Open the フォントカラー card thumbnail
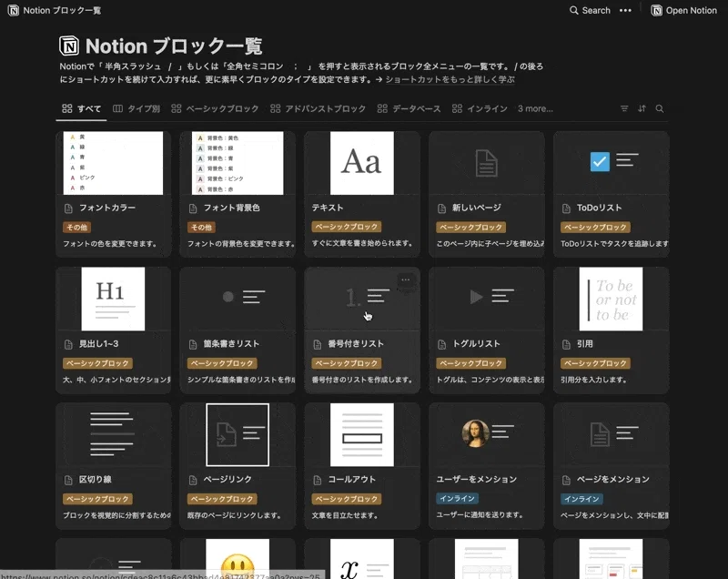The height and width of the screenshot is (579, 728). pos(113,163)
